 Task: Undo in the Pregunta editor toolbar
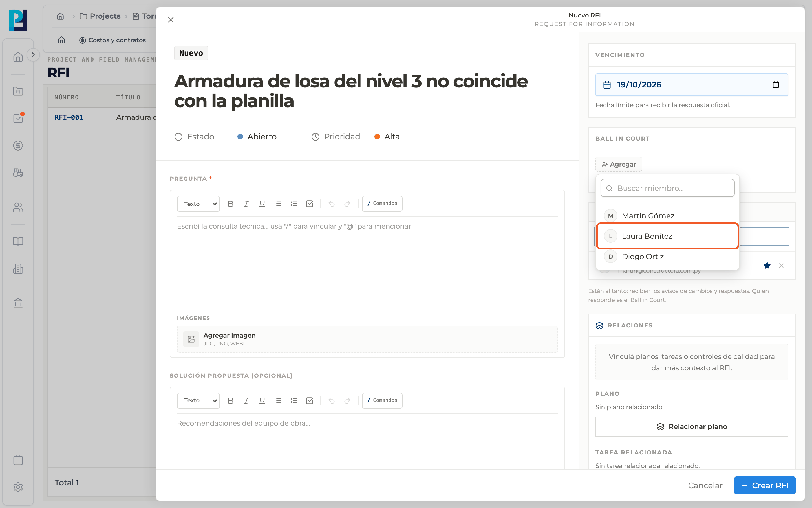tap(332, 203)
